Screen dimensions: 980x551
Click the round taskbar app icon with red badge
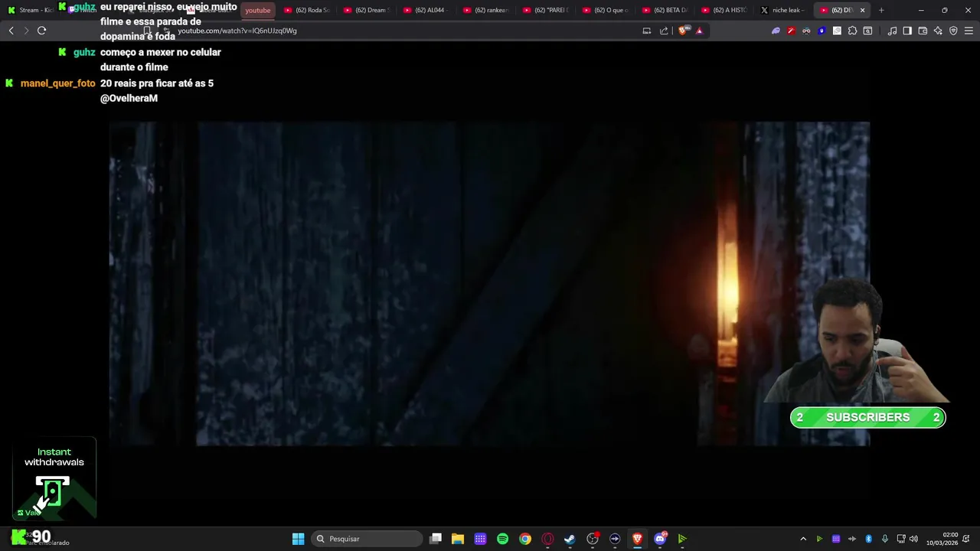(x=593, y=539)
